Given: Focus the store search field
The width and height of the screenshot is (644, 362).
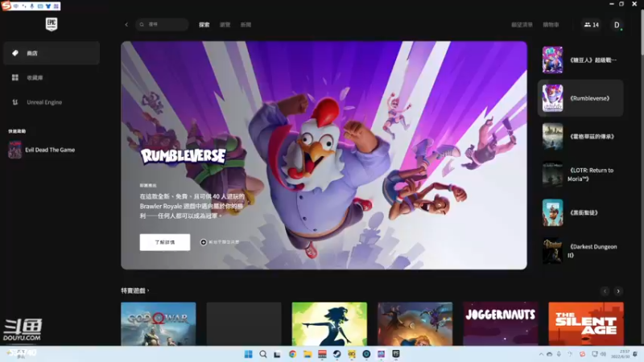Looking at the screenshot, I should 162,25.
